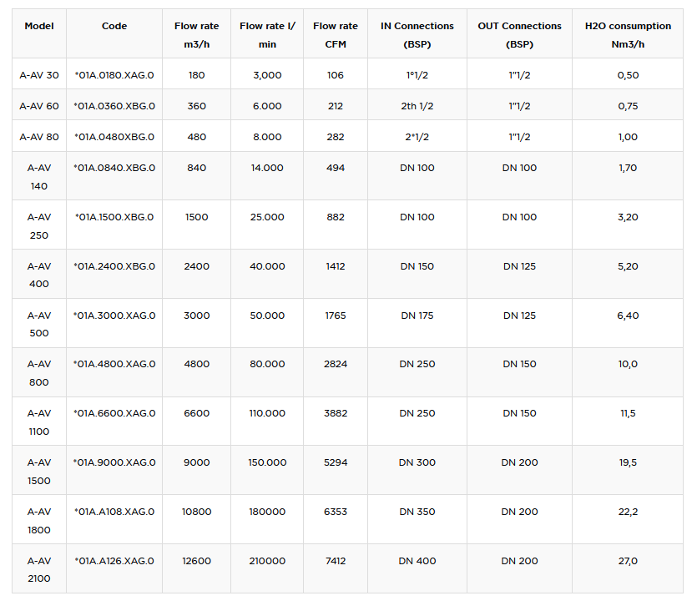Select the A-AV 800 model cell
Screen dimensions: 697x616
click(39, 373)
